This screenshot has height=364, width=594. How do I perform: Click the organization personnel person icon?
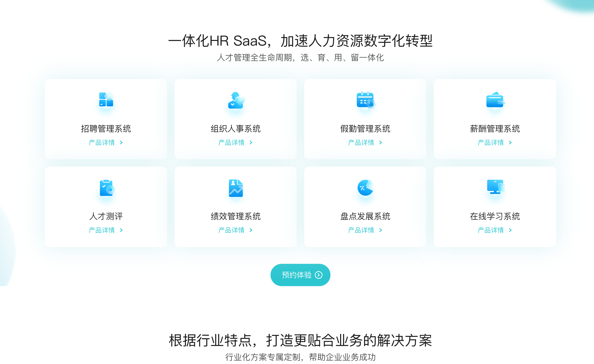coord(236,100)
